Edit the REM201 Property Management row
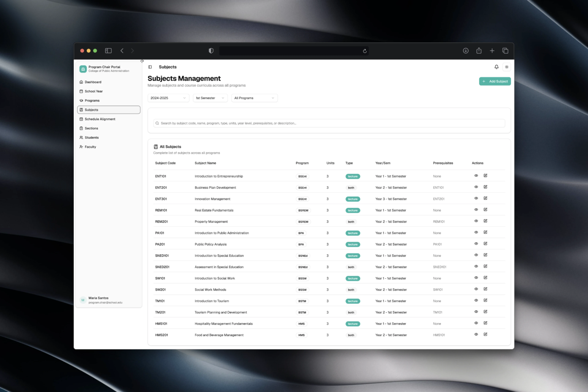This screenshot has height=392, width=588. (x=485, y=221)
